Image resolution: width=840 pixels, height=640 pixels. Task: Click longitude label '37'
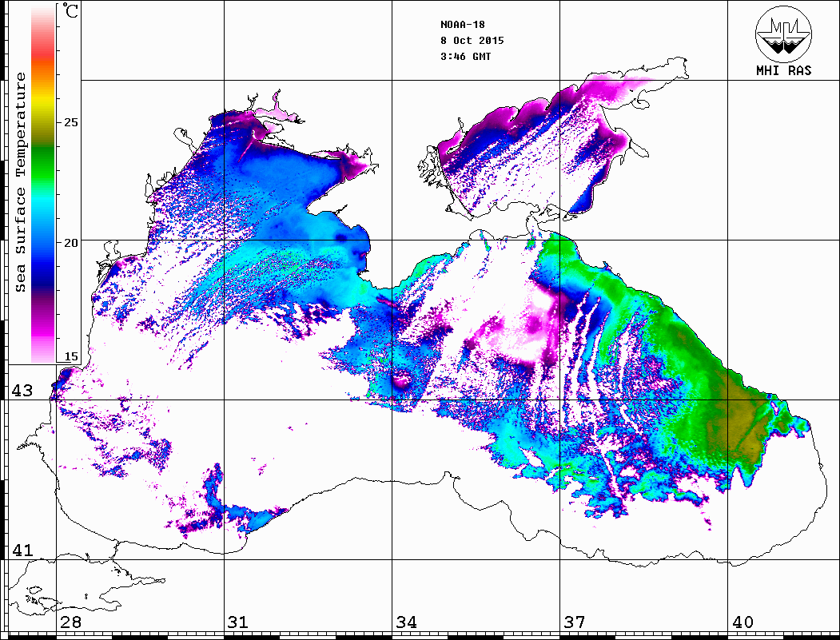pyautogui.click(x=575, y=622)
